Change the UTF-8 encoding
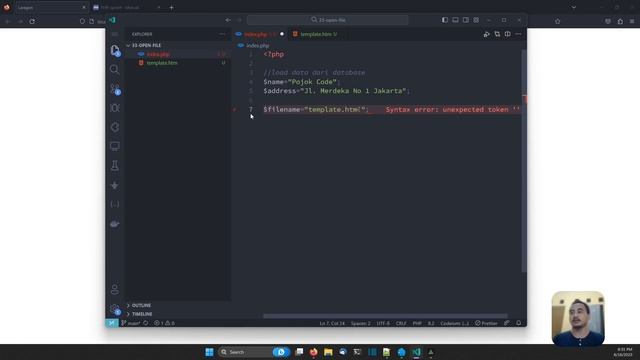Viewport: 640px width, 360px height. point(383,323)
